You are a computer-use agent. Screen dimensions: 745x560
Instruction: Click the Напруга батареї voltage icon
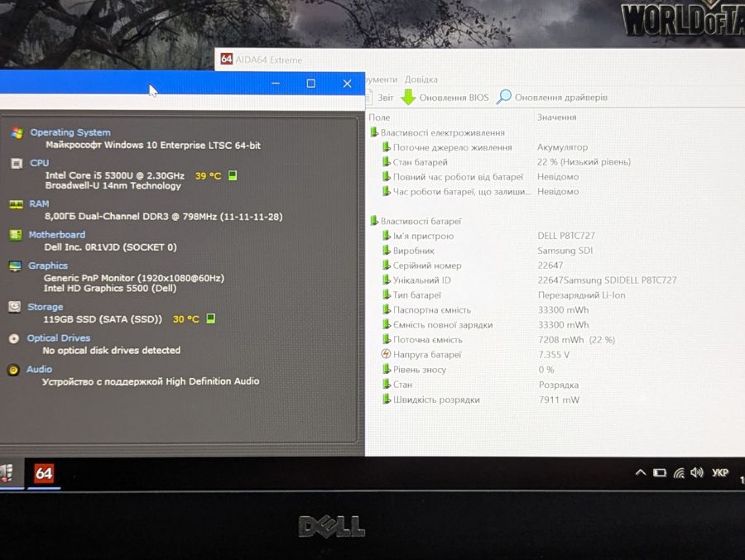(387, 354)
